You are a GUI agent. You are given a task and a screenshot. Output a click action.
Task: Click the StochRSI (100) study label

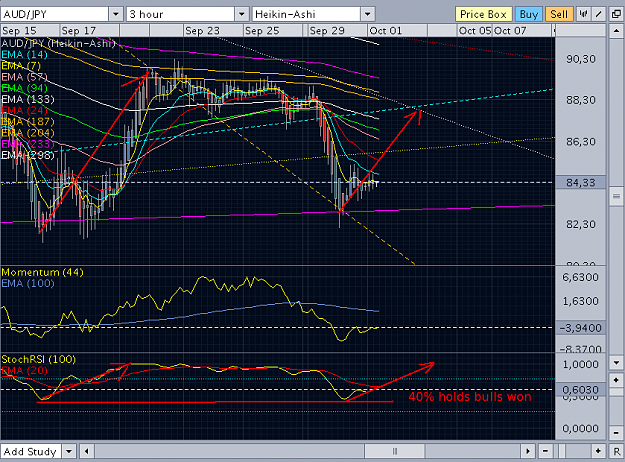click(38, 359)
